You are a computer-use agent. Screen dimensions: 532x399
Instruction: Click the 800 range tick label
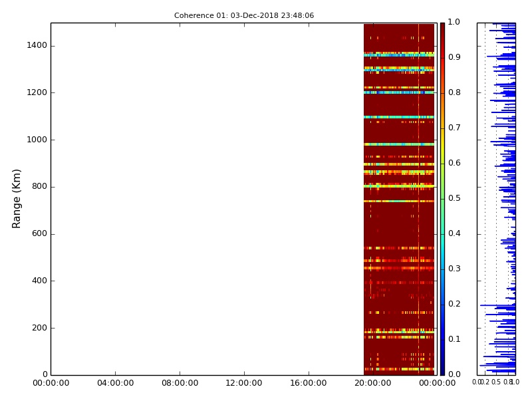point(39,187)
